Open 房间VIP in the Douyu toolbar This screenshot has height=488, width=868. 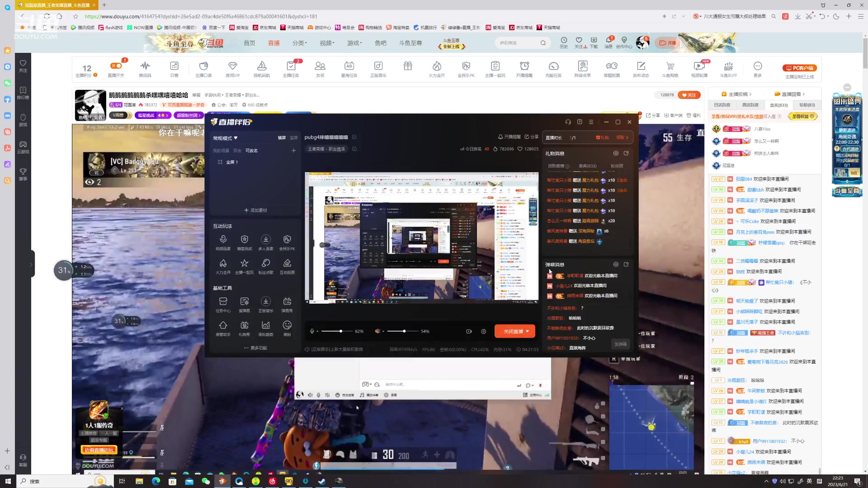tap(232, 69)
